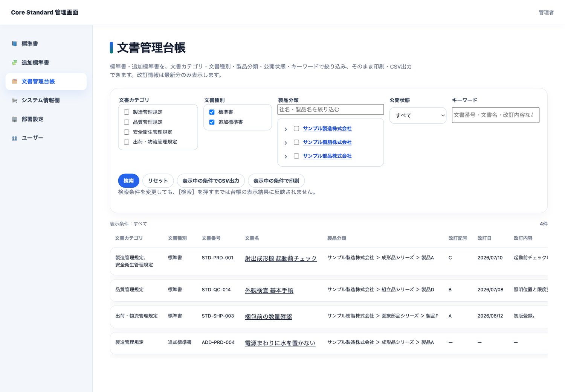This screenshot has width=565, height=392.
Task: Click the ADD-PRD-004 document number cell
Action: [218, 342]
